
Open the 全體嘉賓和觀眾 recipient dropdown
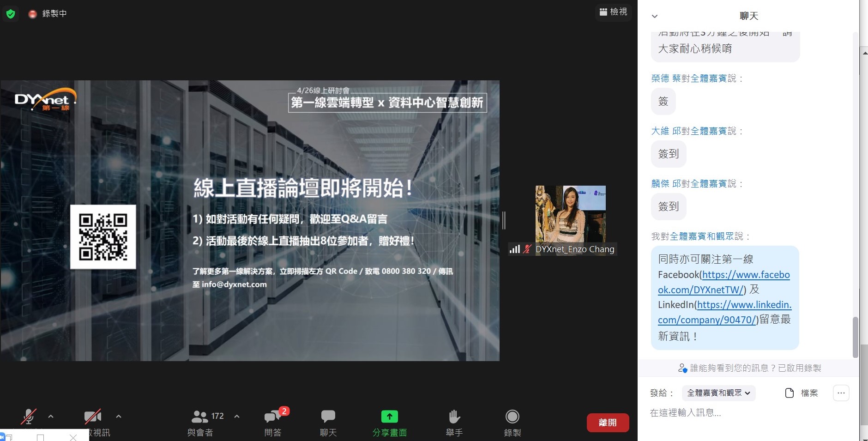718,393
